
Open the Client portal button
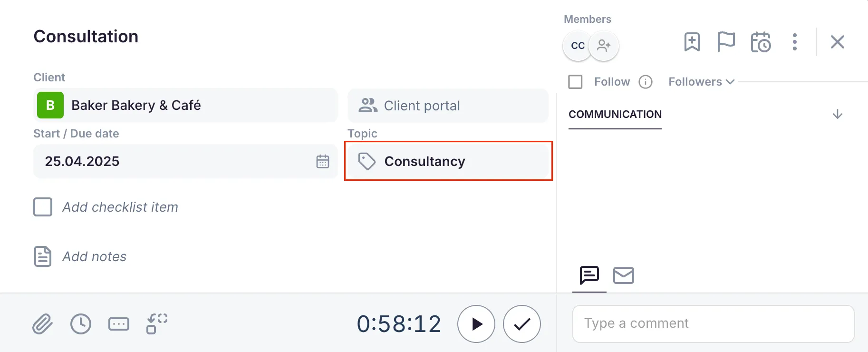coord(448,106)
